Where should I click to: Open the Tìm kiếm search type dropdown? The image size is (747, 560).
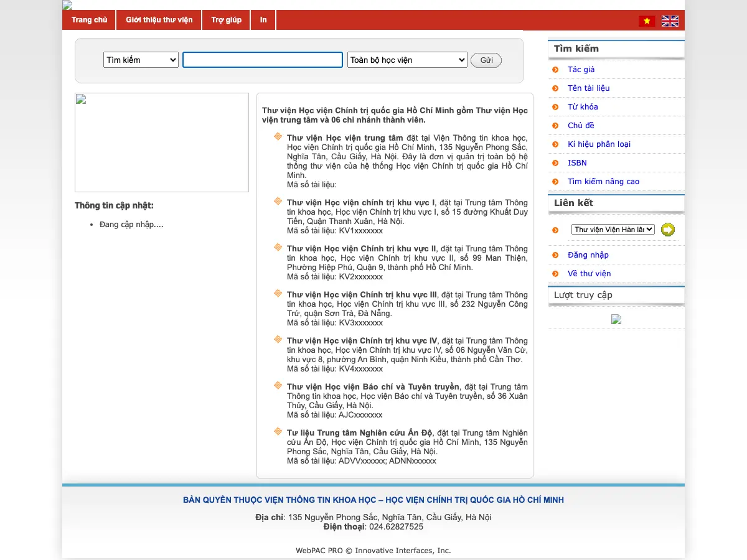click(141, 60)
